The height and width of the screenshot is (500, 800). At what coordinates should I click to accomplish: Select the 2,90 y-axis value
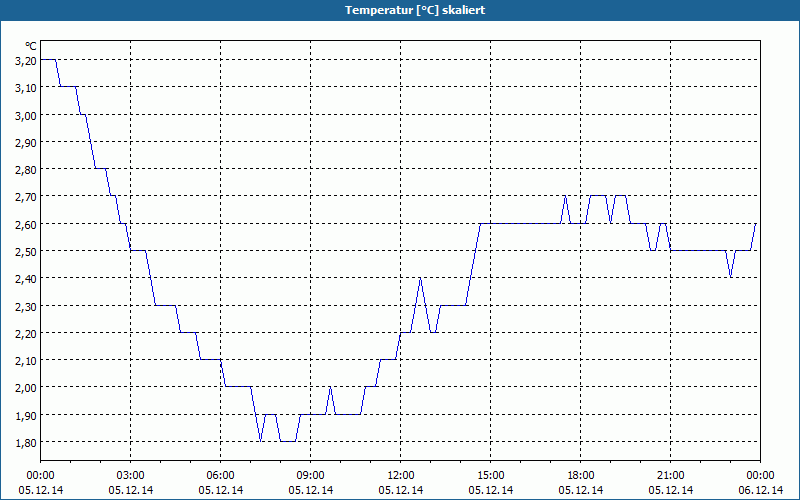26,142
